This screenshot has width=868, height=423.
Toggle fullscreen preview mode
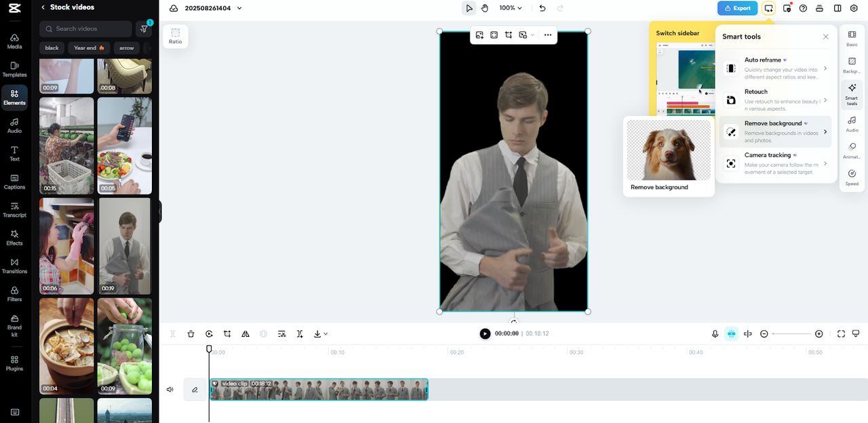pos(841,334)
